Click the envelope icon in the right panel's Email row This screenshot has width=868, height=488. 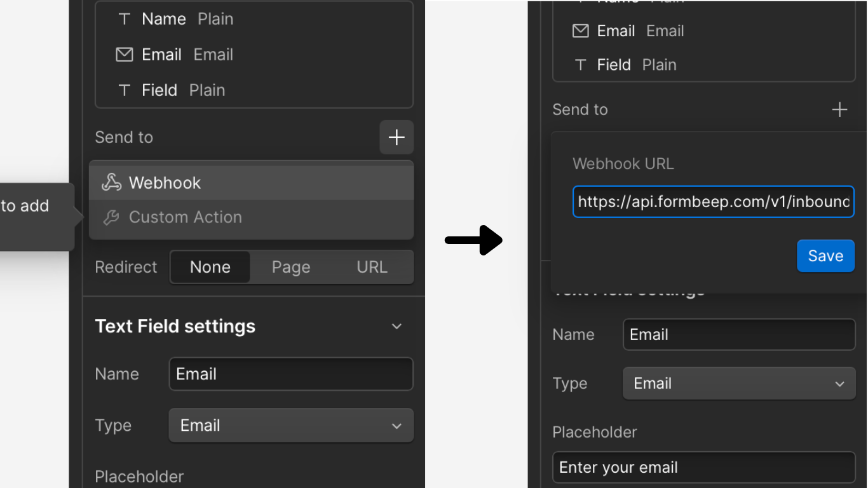[x=580, y=30]
